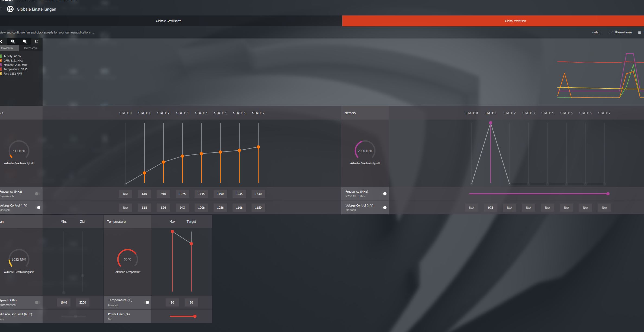The image size is (644, 332).
Task: Select the Durchschn. tab
Action: click(31, 48)
